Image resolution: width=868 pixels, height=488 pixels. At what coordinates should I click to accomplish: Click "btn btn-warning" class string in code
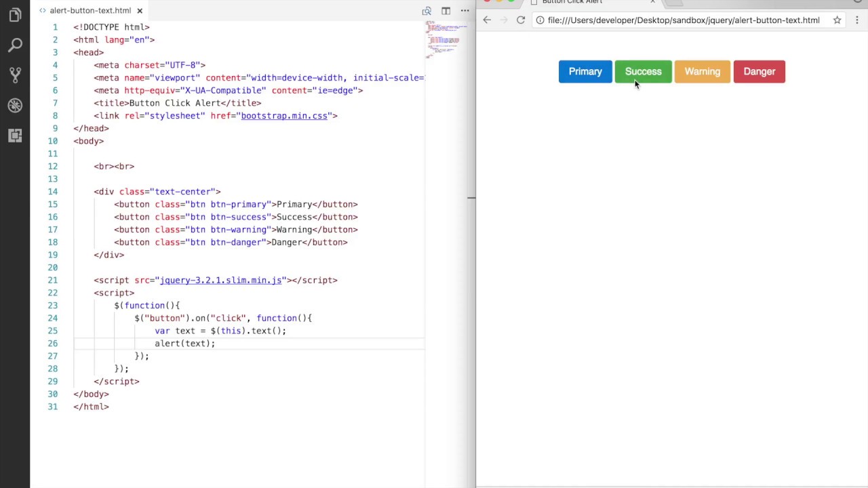231,230
